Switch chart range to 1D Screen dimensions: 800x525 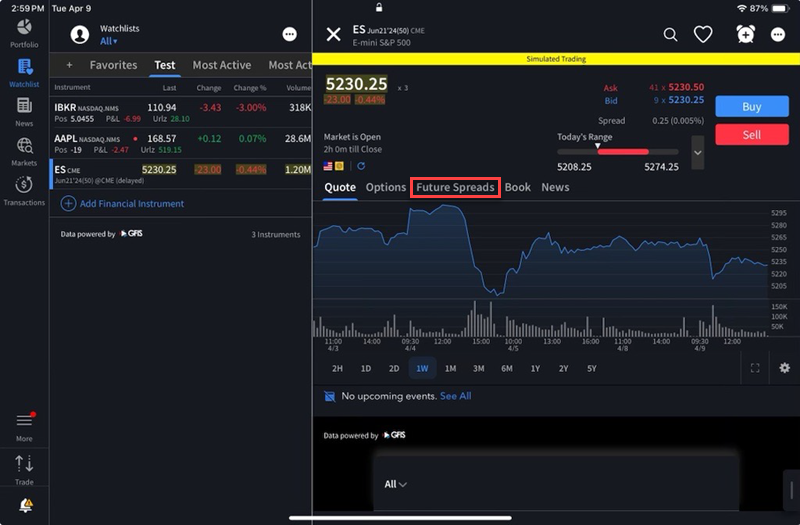[366, 368]
